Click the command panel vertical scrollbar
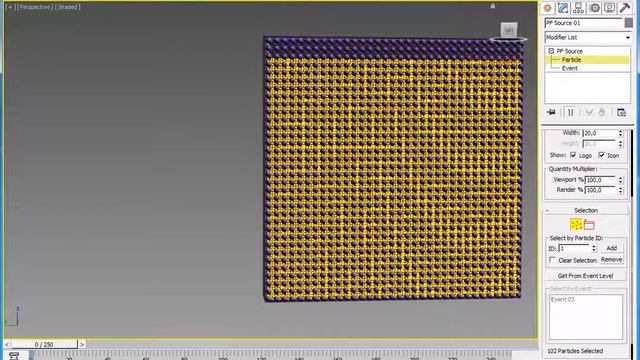Screen dimensions: 640x360 point(633,245)
